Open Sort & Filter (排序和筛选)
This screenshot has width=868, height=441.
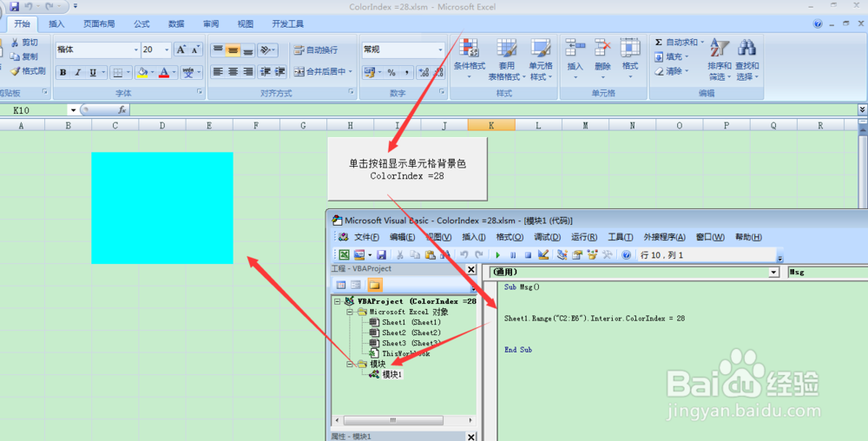click(719, 60)
